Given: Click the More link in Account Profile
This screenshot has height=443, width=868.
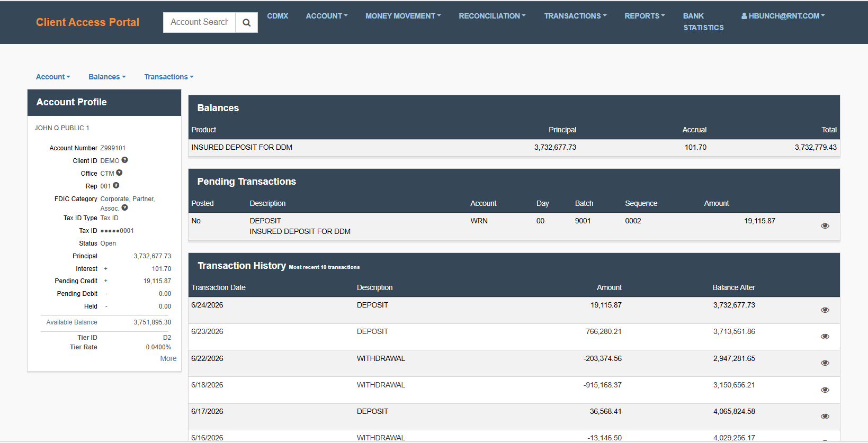Looking at the screenshot, I should click(168, 358).
